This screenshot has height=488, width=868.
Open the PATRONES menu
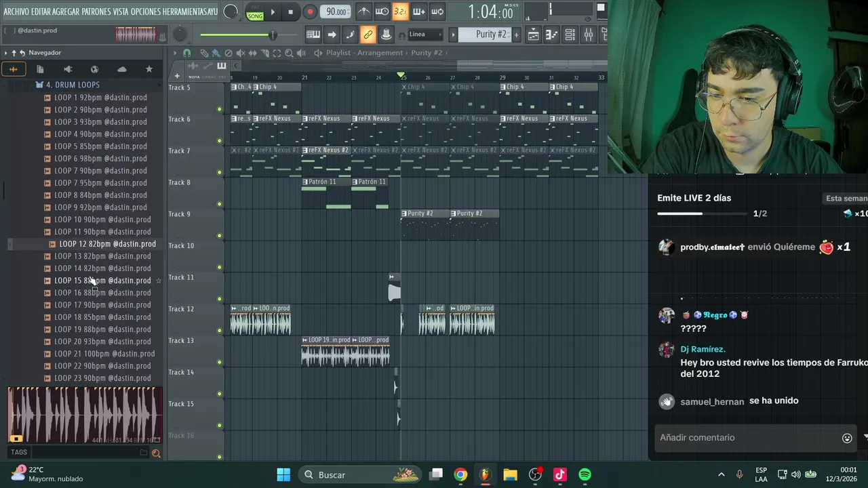point(97,12)
